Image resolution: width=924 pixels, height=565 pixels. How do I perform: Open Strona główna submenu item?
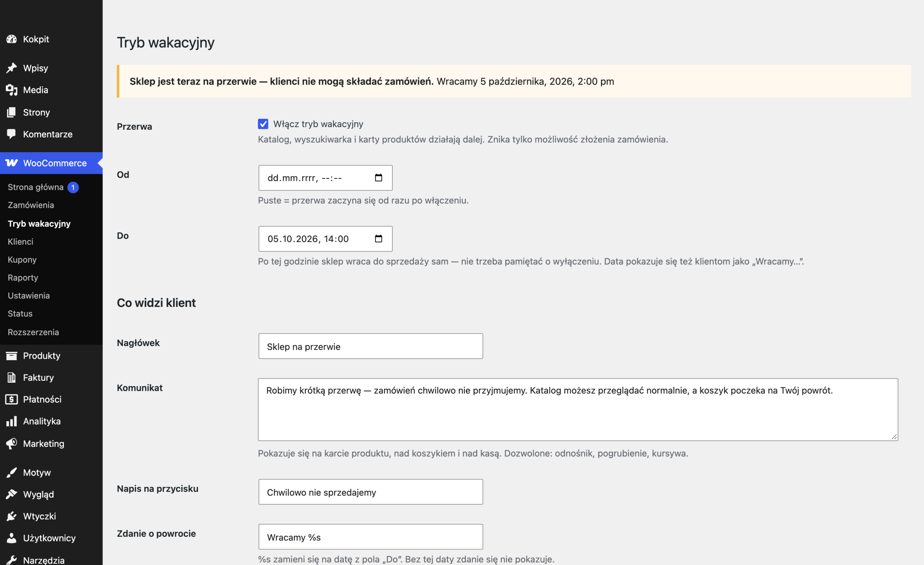(x=36, y=187)
